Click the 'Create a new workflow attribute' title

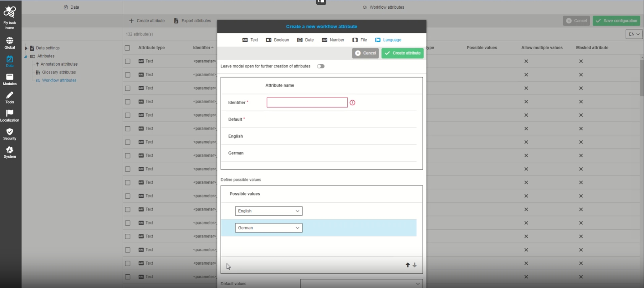pyautogui.click(x=322, y=27)
